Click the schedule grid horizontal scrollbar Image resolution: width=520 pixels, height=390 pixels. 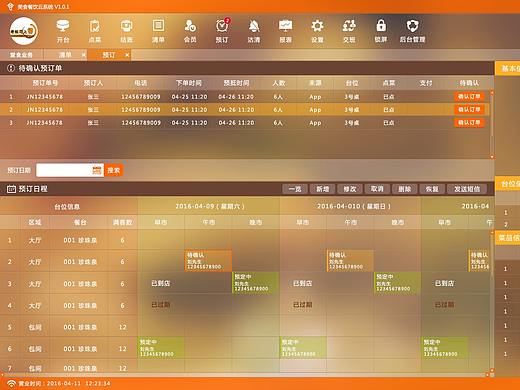coord(245,375)
